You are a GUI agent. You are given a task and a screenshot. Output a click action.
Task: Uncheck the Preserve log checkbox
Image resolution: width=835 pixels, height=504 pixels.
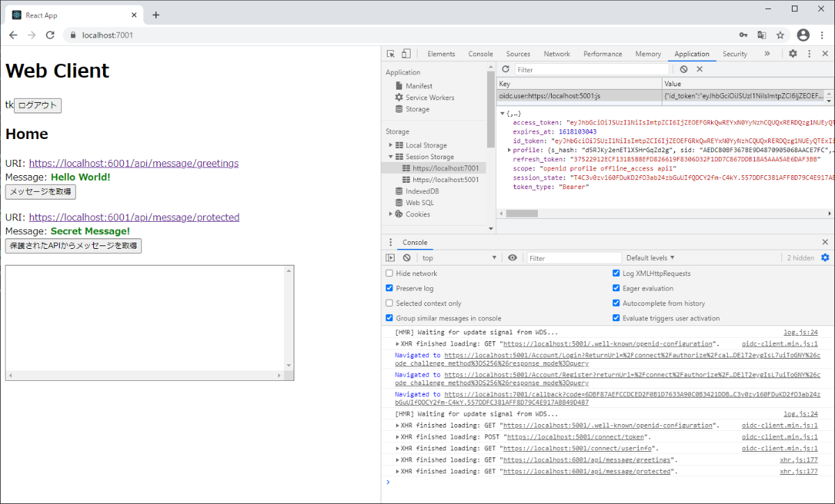click(x=390, y=288)
